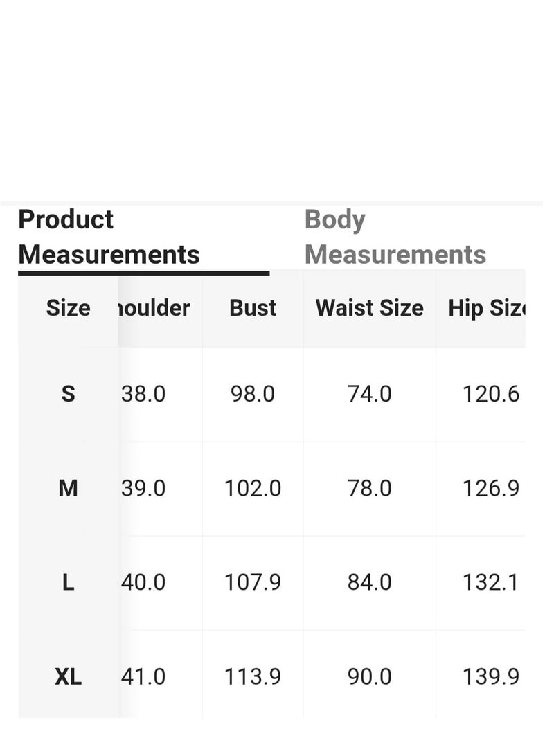Click hip value 139.9 for size XL
The width and height of the screenshot is (554, 756).
(x=491, y=677)
